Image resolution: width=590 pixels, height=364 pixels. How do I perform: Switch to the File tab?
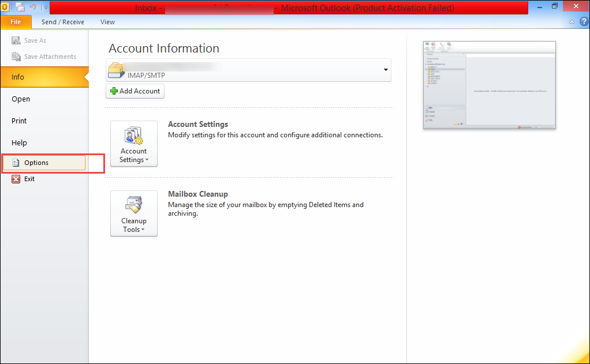pos(16,22)
